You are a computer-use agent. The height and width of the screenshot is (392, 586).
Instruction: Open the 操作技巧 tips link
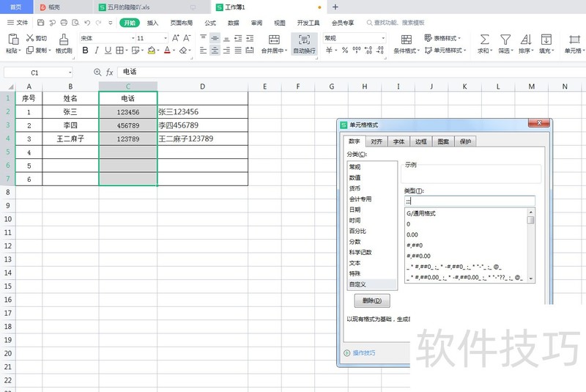pyautogui.click(x=363, y=352)
